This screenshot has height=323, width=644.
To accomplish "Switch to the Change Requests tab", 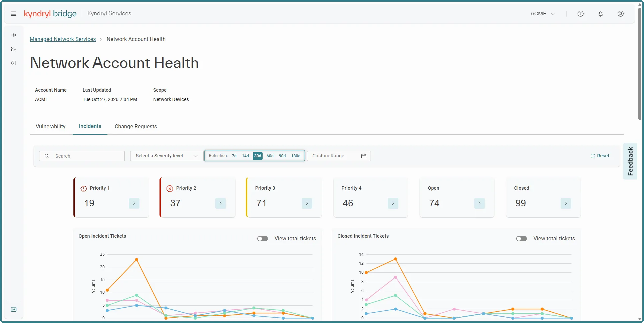I will (136, 127).
